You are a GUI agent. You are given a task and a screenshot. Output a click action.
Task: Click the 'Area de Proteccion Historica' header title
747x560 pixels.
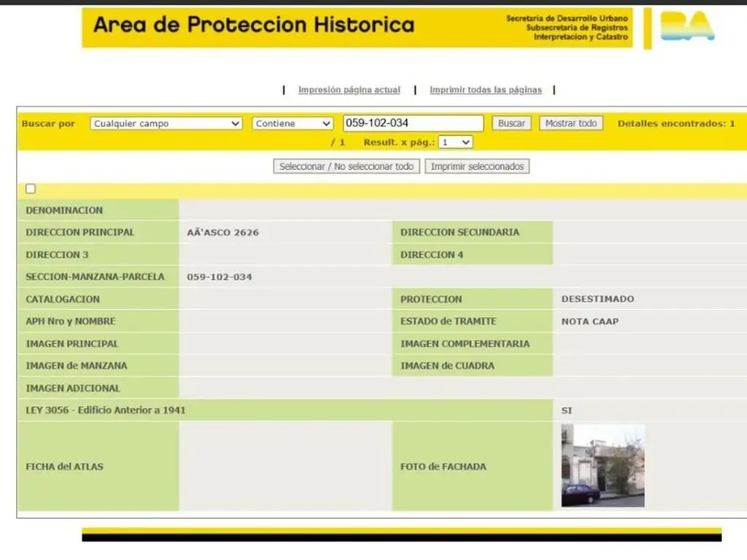(254, 26)
